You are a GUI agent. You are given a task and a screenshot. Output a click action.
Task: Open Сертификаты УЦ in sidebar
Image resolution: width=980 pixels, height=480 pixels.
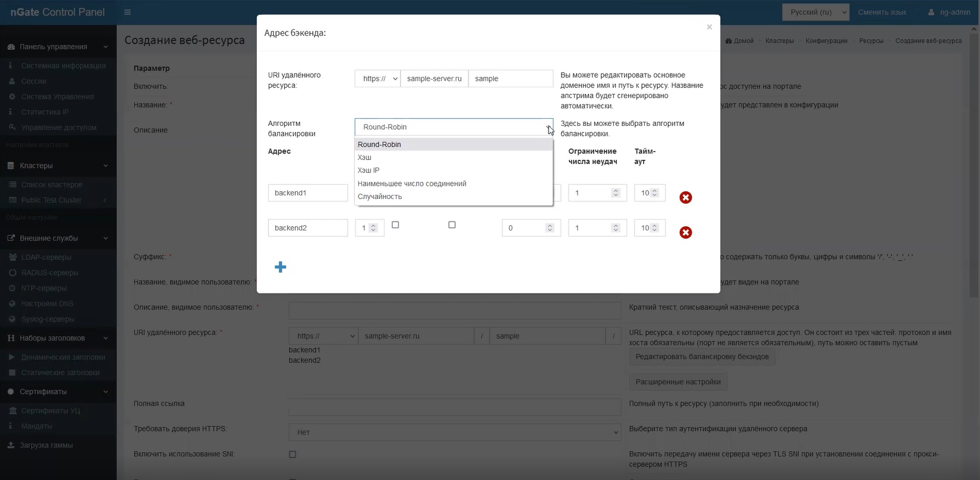58,410
